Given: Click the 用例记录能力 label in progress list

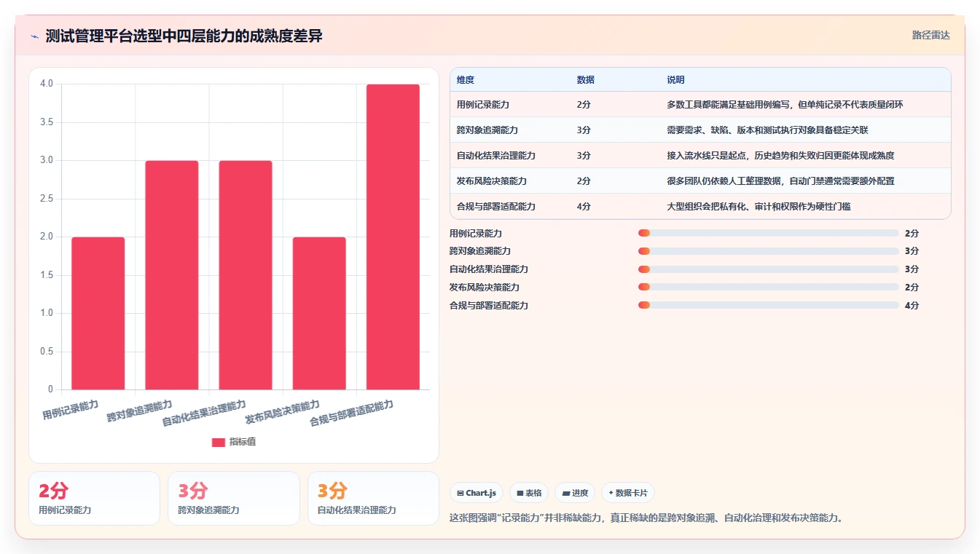Looking at the screenshot, I should pos(476,234).
